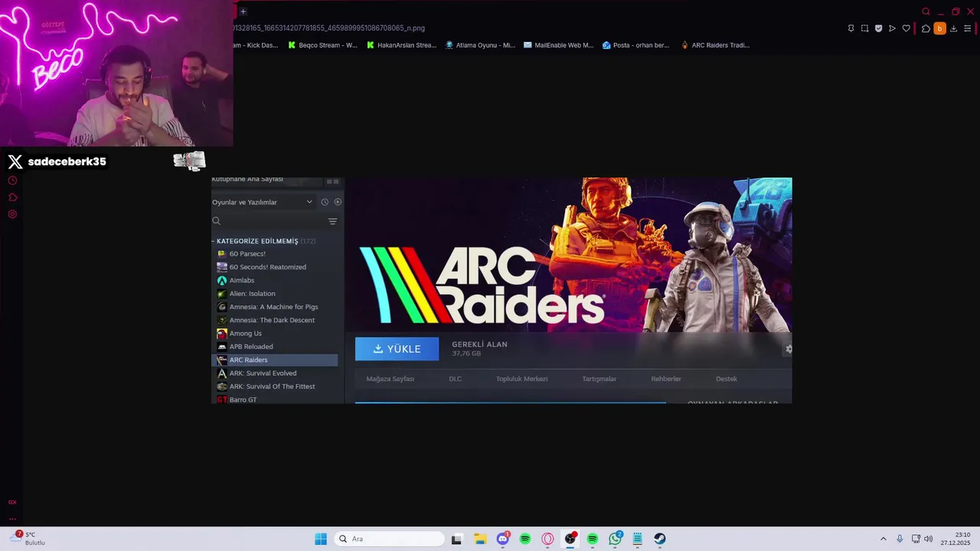Click the GX icon in Opera sidebar
The image size is (980, 551).
(12, 502)
